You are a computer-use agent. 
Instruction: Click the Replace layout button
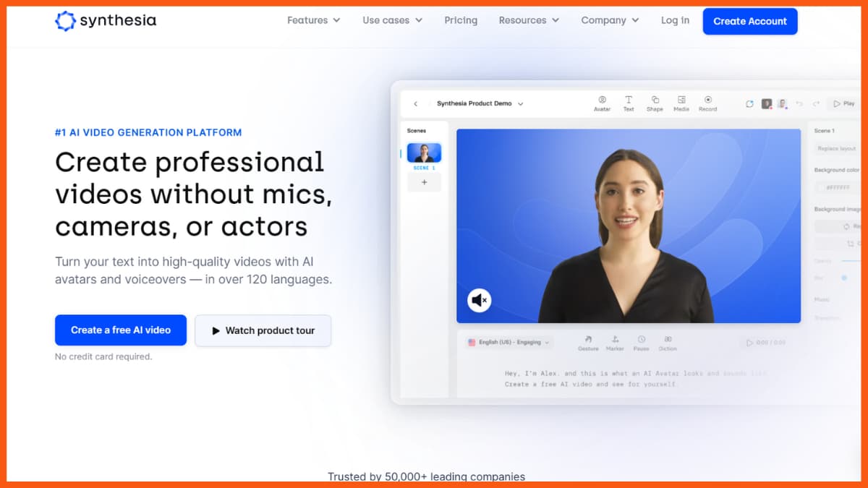coord(837,148)
